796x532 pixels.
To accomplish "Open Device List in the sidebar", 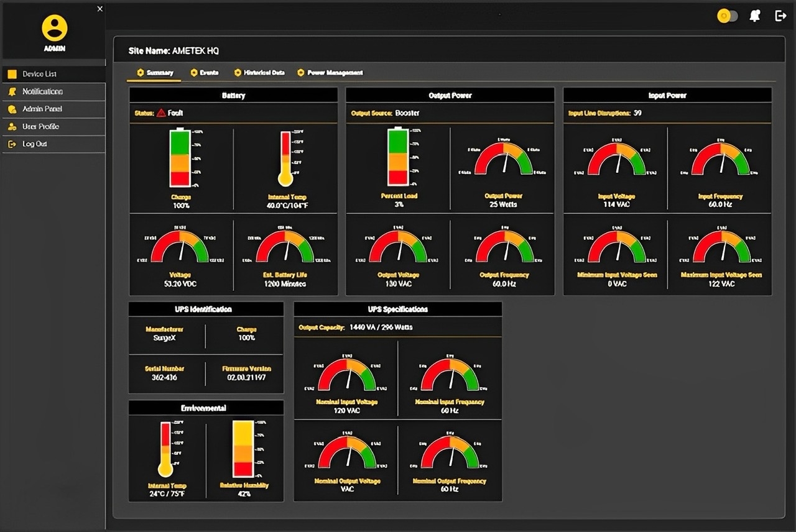I will point(53,74).
